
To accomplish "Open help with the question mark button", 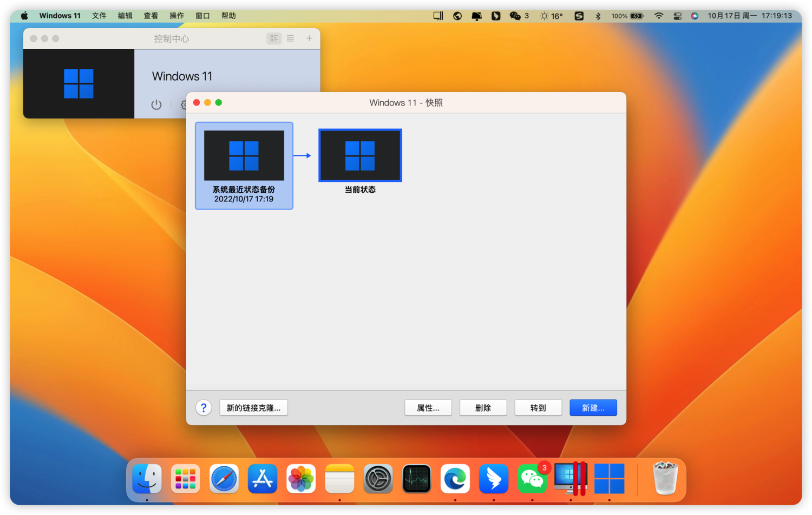I will pos(204,408).
